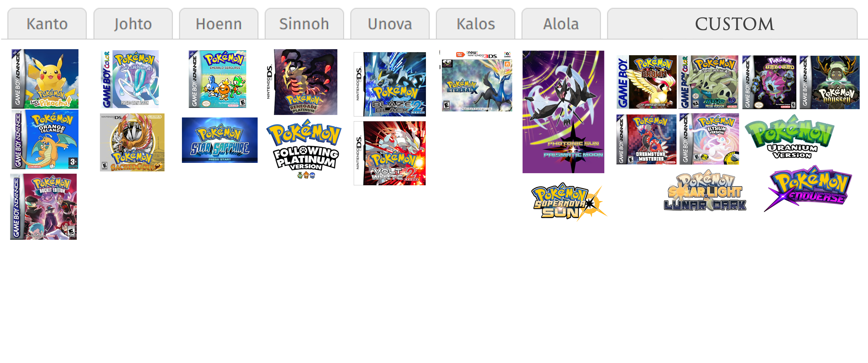Open Renegade Platinum cover art
The height and width of the screenshot is (363, 868).
click(x=302, y=82)
